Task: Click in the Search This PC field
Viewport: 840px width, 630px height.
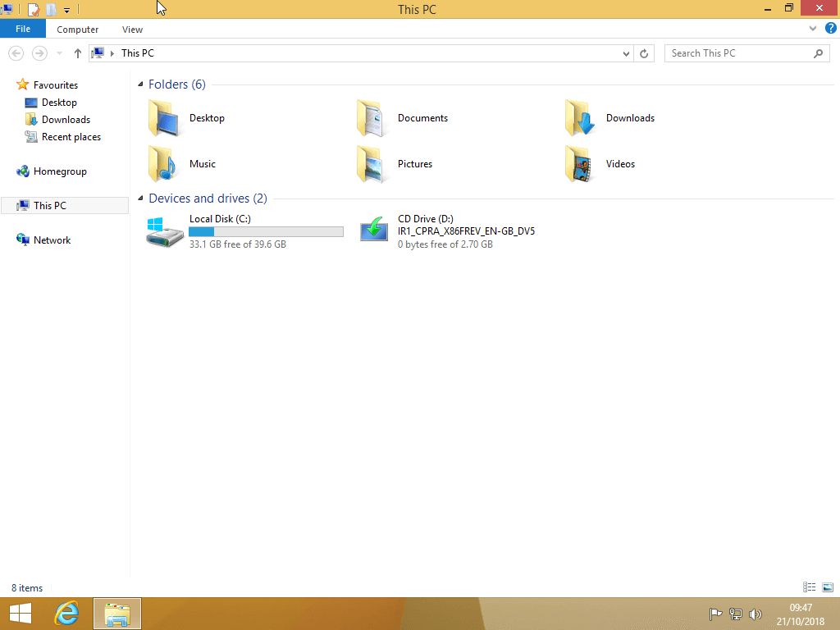Action: coord(746,53)
